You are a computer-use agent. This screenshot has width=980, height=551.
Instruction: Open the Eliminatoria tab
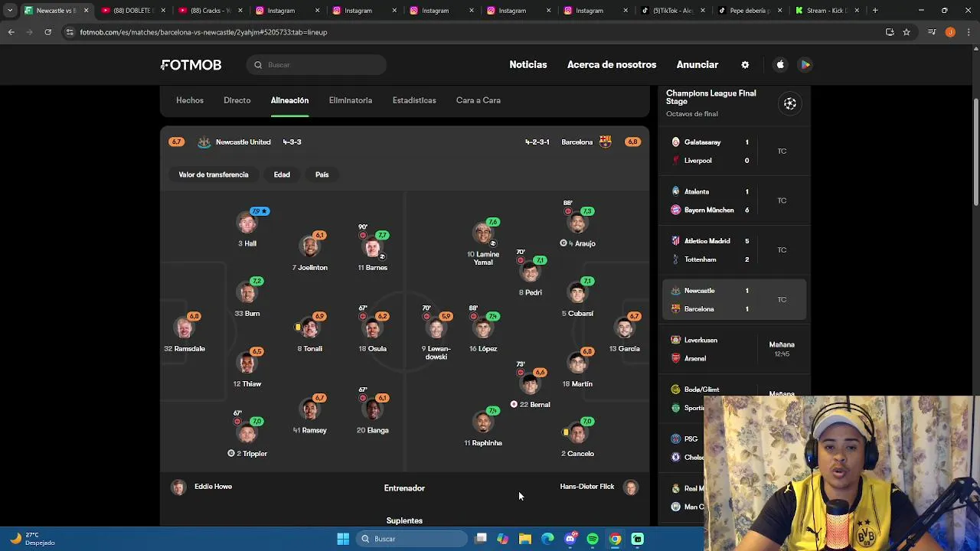click(351, 100)
